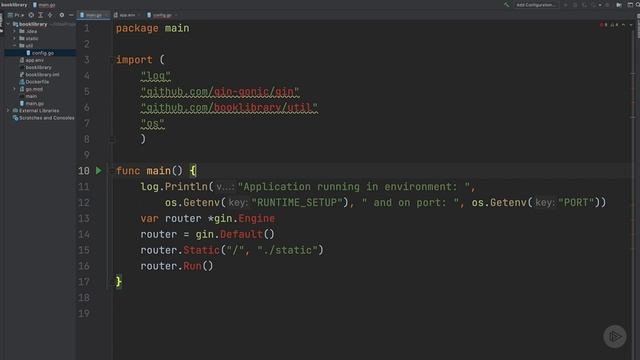Open the Add Configuration dropdown
This screenshot has height=360, width=640.
coord(536,5)
